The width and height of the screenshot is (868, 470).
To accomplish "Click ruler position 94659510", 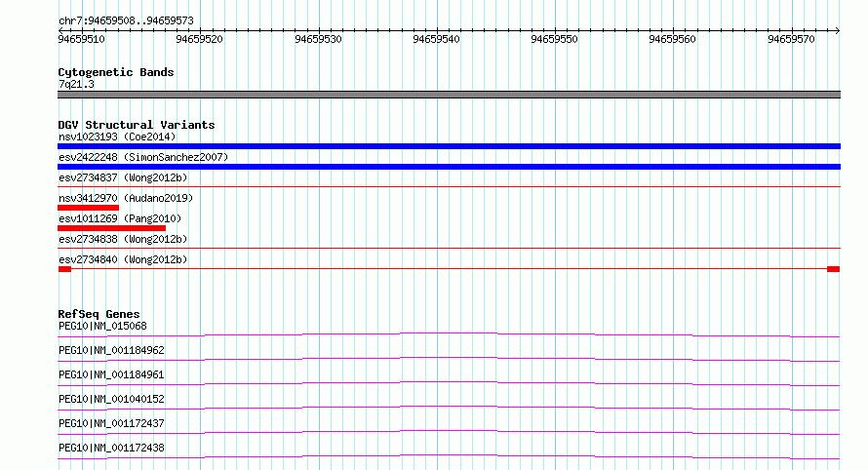I will point(81,39).
